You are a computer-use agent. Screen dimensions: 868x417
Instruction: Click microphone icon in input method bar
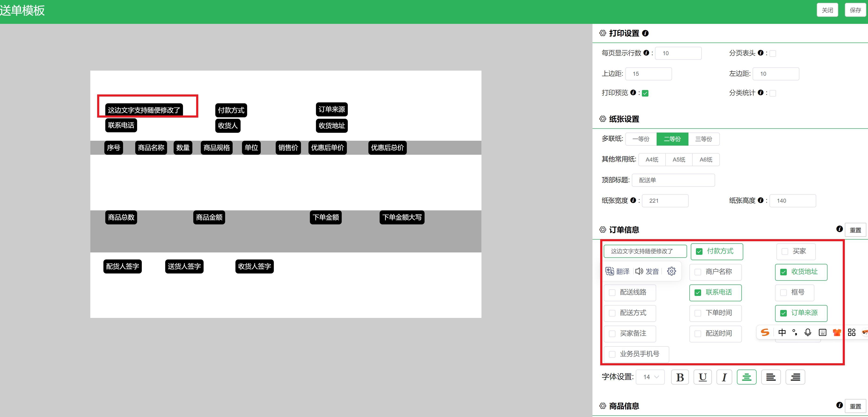tap(808, 333)
